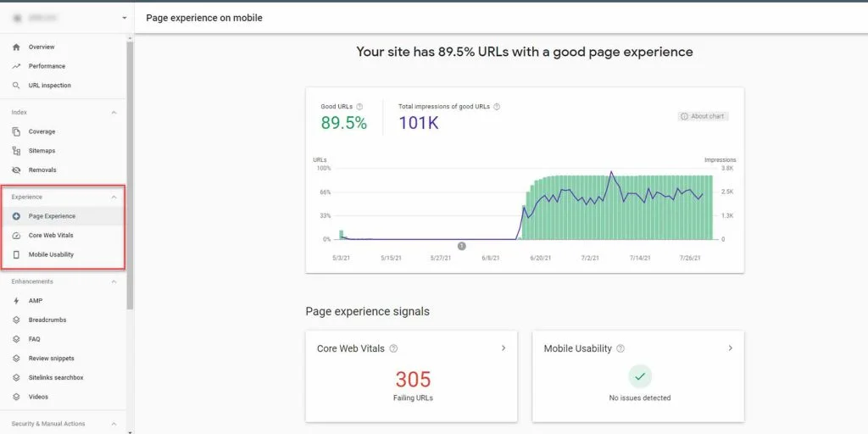The height and width of the screenshot is (434, 868).
Task: Click the 89.5% Good URLs value
Action: [344, 123]
